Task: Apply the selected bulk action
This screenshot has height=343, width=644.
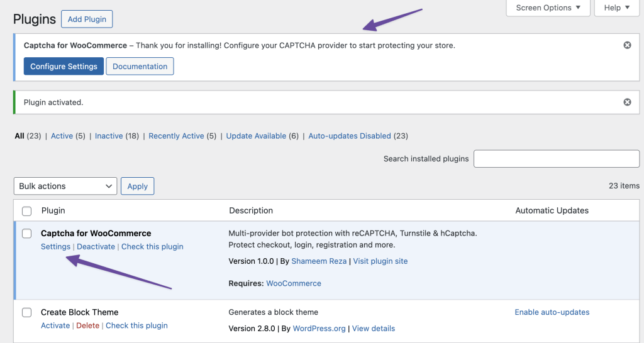Action: (x=137, y=186)
